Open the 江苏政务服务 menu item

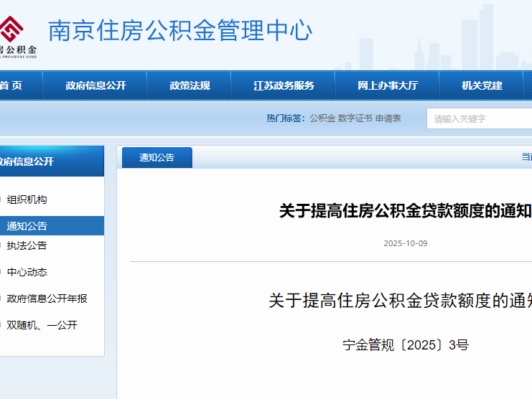click(284, 85)
